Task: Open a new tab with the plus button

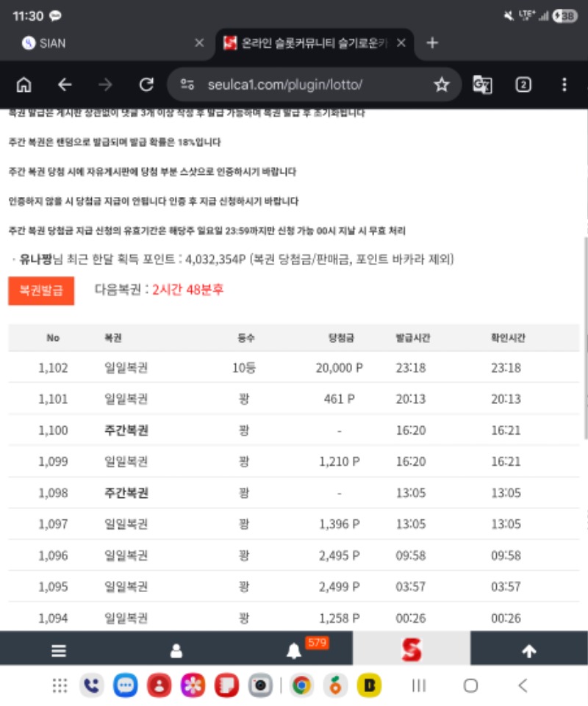Action: pos(432,43)
